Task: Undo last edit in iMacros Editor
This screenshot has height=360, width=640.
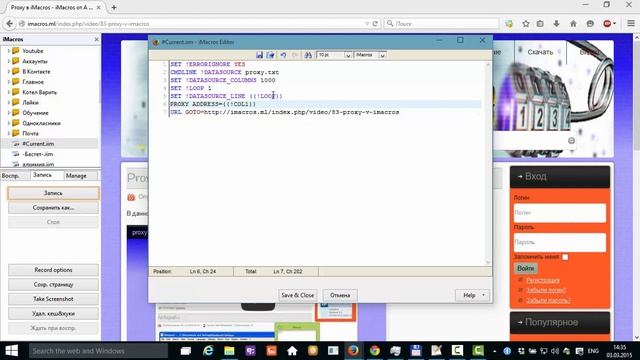Action: [x=283, y=55]
